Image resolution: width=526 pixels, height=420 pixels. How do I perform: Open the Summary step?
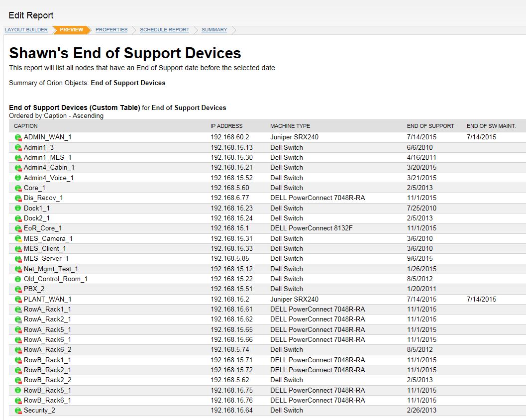[214, 30]
